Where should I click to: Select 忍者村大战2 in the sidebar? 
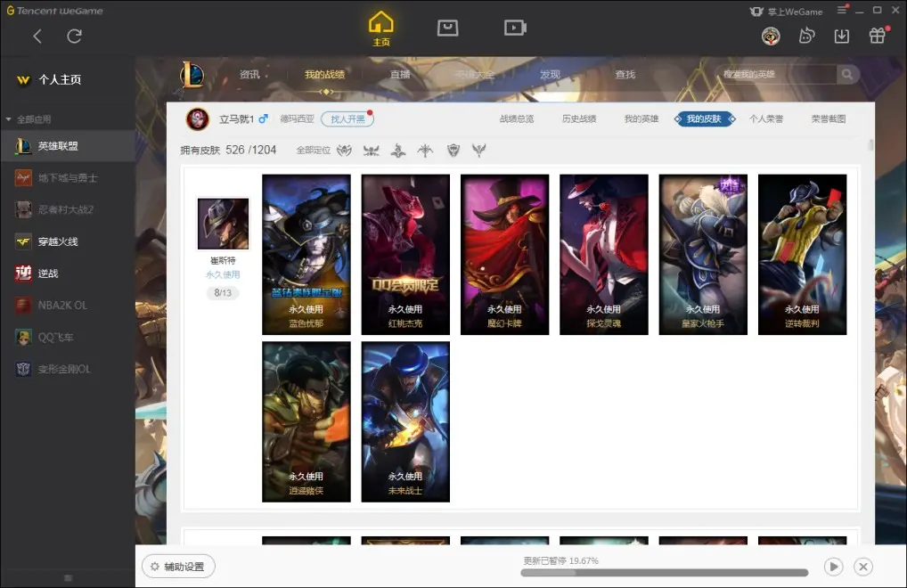pyautogui.click(x=69, y=209)
